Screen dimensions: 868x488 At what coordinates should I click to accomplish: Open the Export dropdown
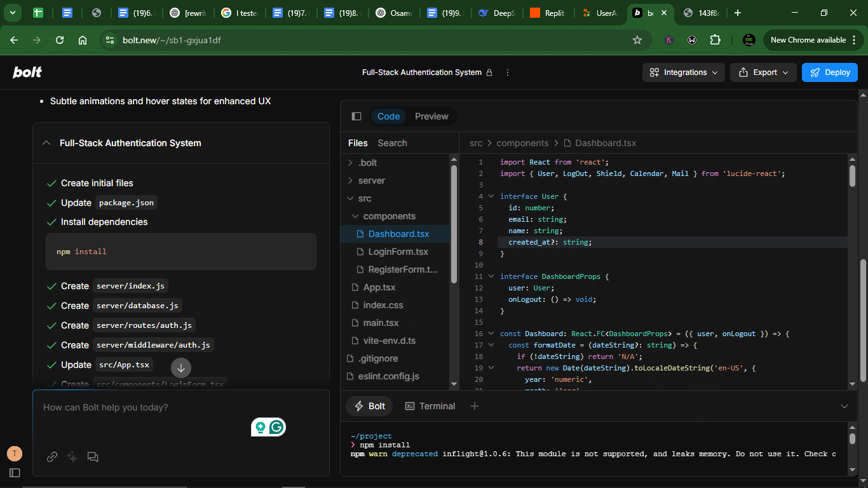click(x=764, y=72)
